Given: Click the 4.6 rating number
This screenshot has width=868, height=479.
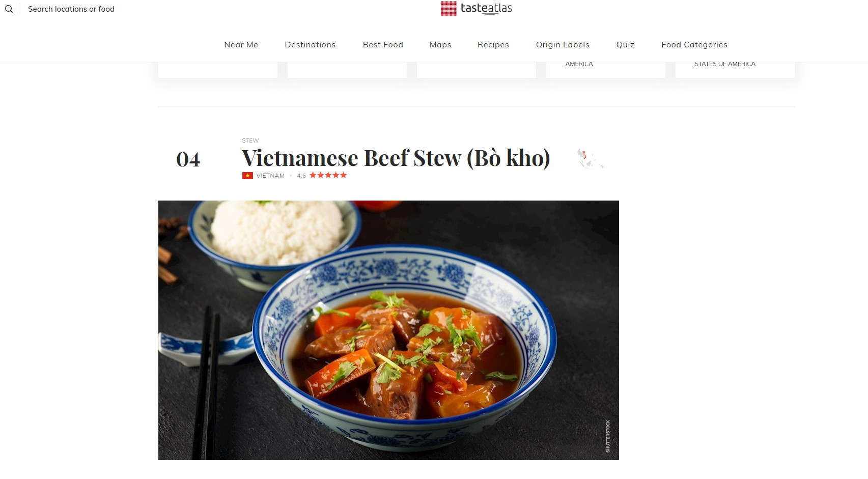Looking at the screenshot, I should point(301,176).
